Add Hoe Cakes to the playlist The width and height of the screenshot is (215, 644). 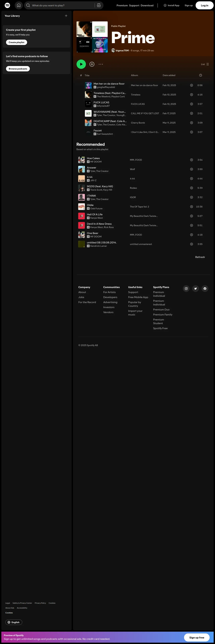click(191, 160)
